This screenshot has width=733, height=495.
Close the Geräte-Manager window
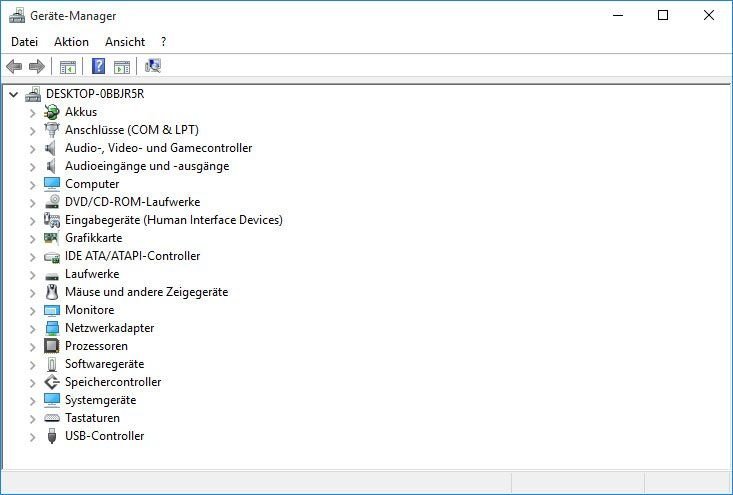(709, 15)
